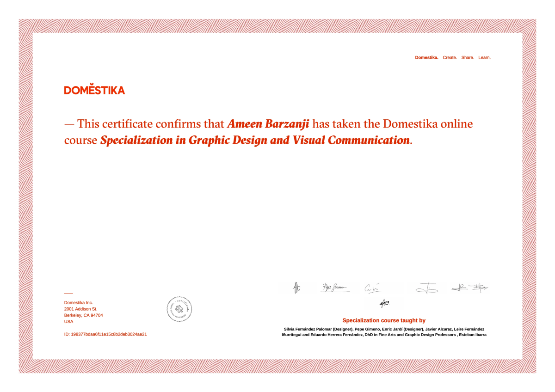Click the course title Specialization in Graphic Design
Viewport: 555px width, 392px height.
tap(185, 141)
